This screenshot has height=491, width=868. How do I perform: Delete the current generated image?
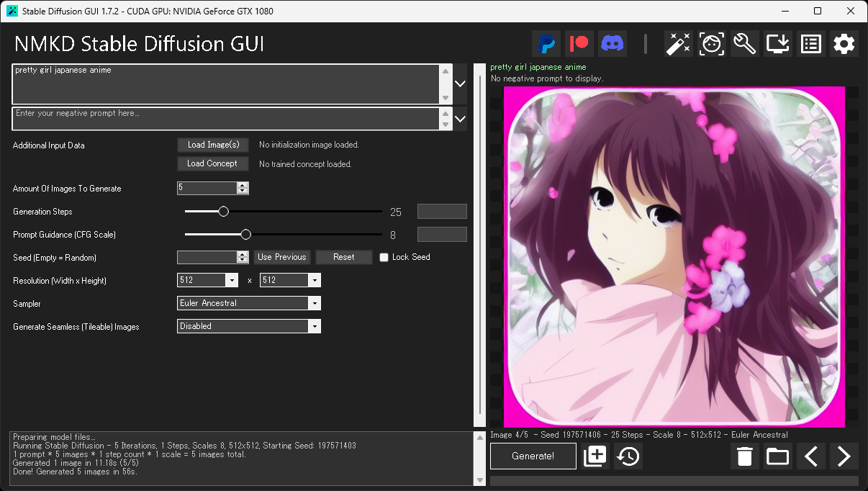point(744,456)
